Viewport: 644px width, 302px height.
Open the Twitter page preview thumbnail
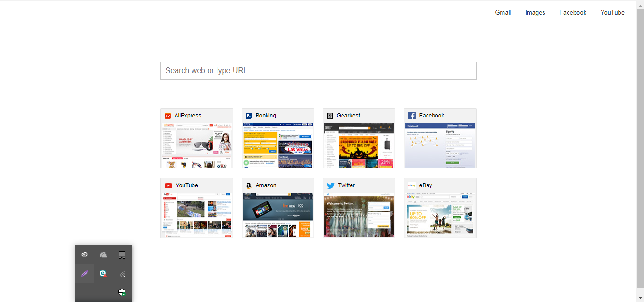359,215
